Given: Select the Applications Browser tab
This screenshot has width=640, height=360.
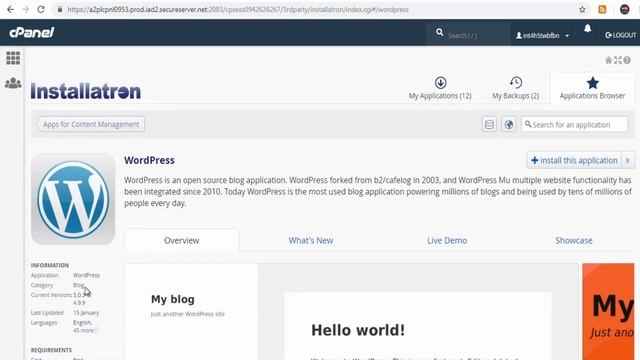Looking at the screenshot, I should [592, 88].
